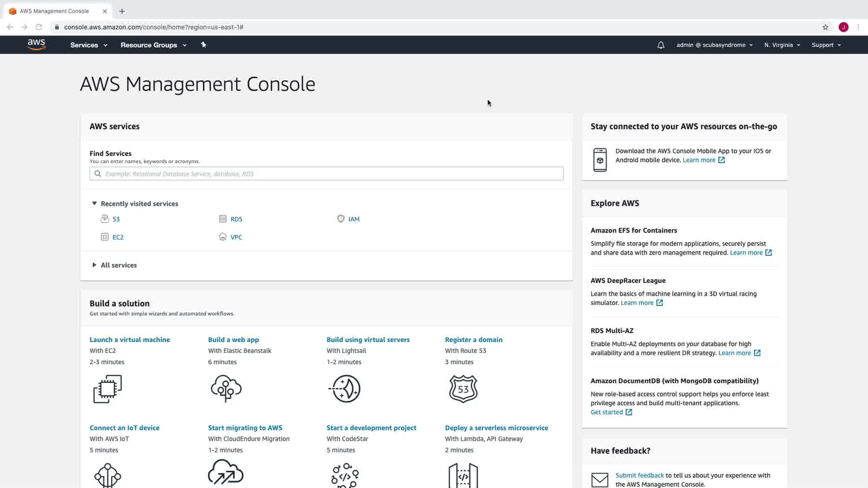Click Get started under Amazon DocumentDB

[x=611, y=412]
